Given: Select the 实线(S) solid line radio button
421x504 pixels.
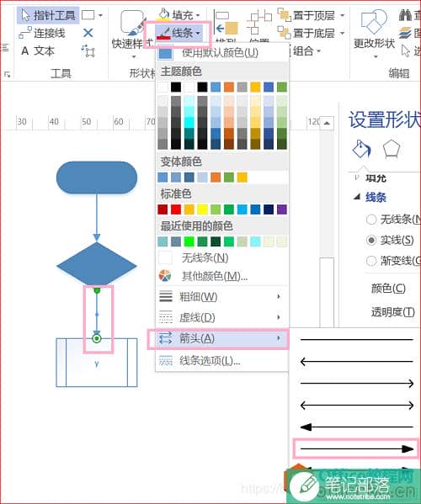Looking at the screenshot, I should pyautogui.click(x=371, y=240).
